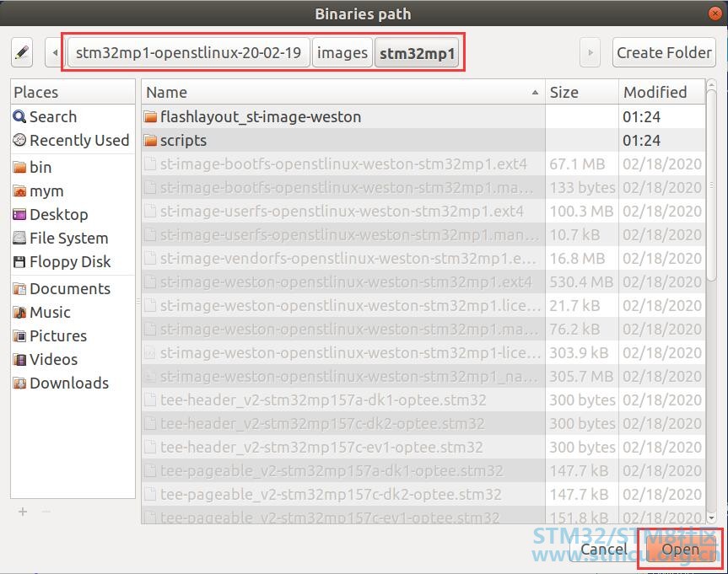Click the File System drive icon
Image resolution: width=728 pixels, height=574 pixels.
pyautogui.click(x=19, y=238)
